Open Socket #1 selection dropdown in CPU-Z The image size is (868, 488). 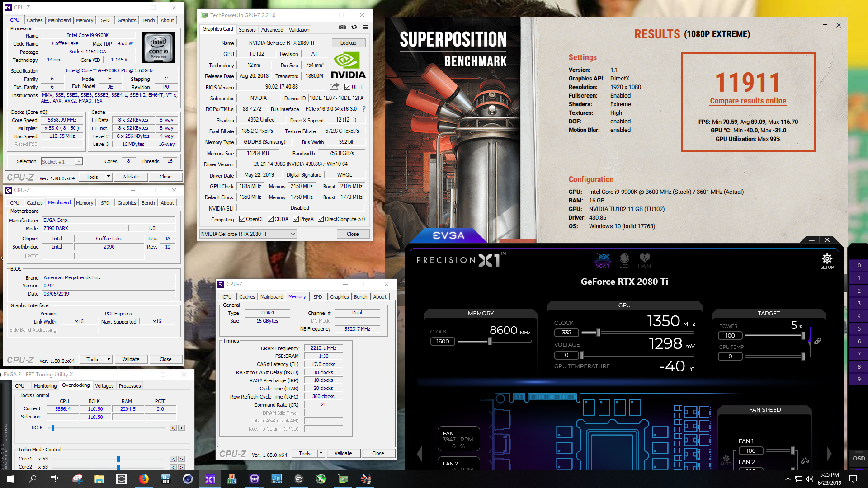coord(61,161)
